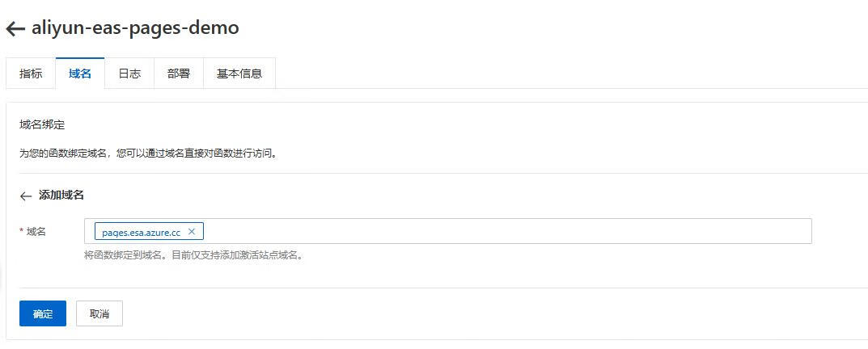Click the esa.azure.cc domain tag text

tap(141, 233)
